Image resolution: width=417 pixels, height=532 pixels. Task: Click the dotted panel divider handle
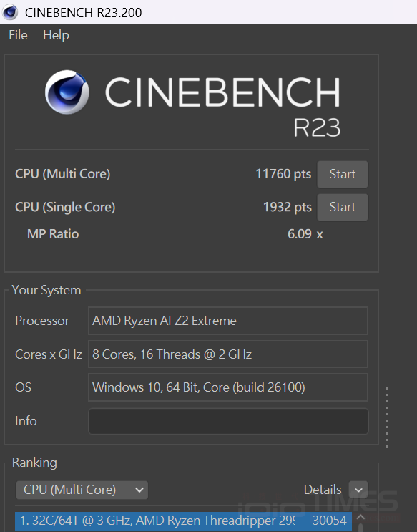[x=387, y=417]
